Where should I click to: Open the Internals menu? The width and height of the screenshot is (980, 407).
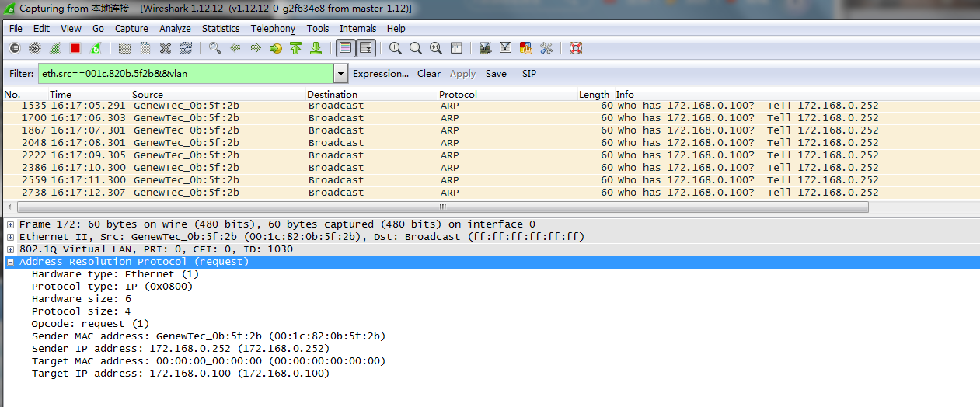pyautogui.click(x=357, y=29)
